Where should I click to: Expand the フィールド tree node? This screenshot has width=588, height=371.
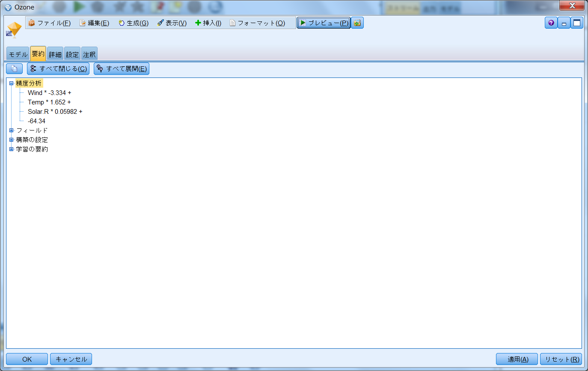pos(12,131)
